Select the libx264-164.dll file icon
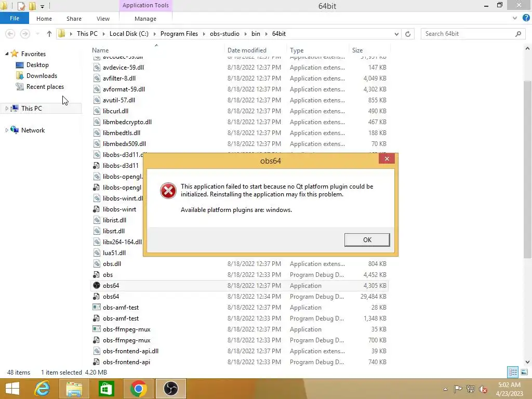Image resolution: width=532 pixels, height=399 pixels. tap(97, 242)
